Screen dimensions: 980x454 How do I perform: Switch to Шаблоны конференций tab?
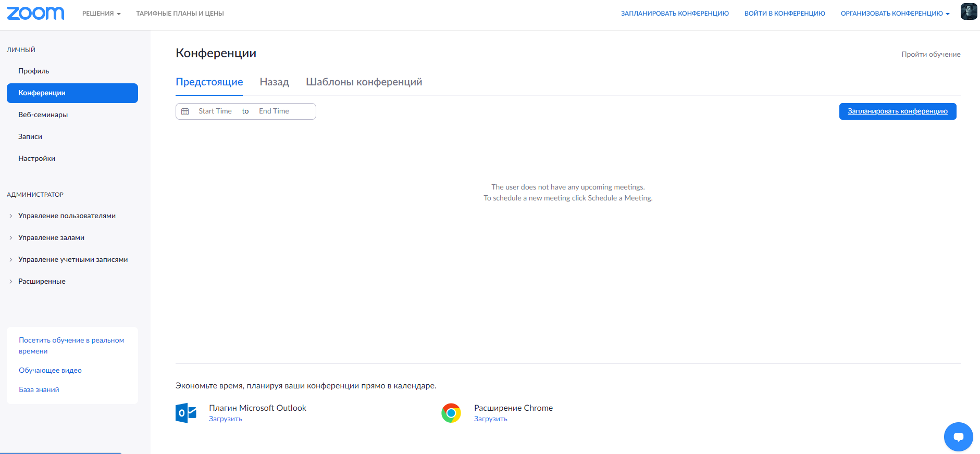364,82
